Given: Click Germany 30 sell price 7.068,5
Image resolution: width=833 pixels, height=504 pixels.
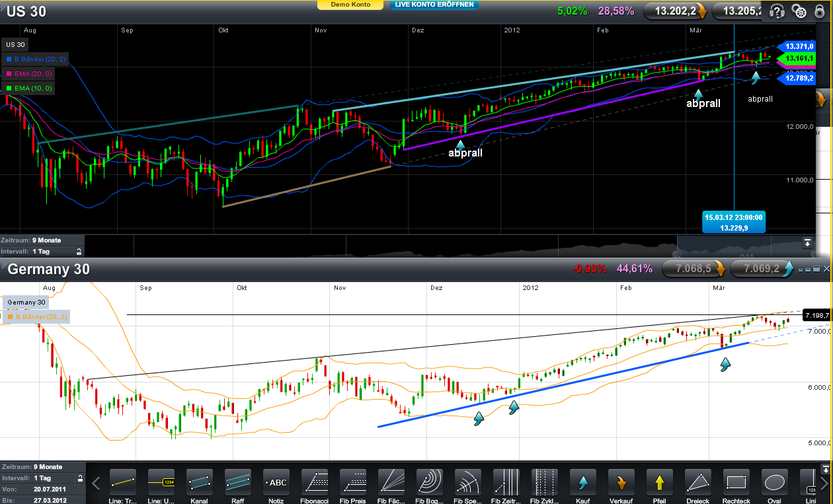Looking at the screenshot, I should click(x=695, y=269).
